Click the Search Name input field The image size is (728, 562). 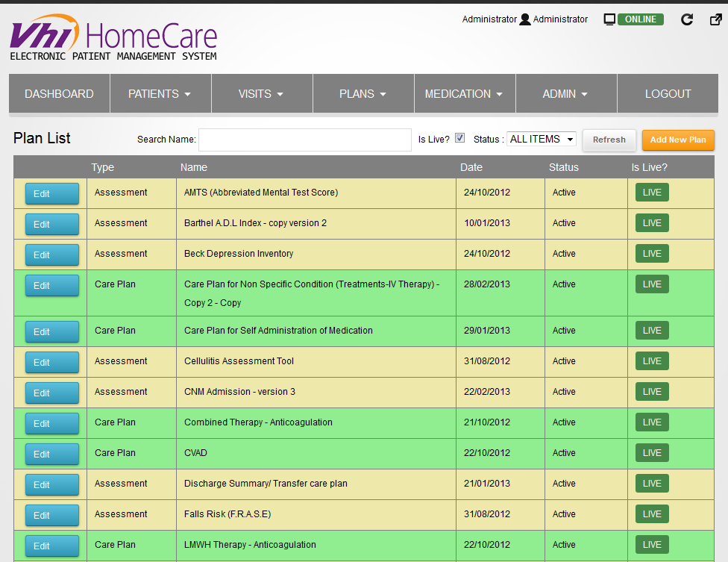coord(304,140)
